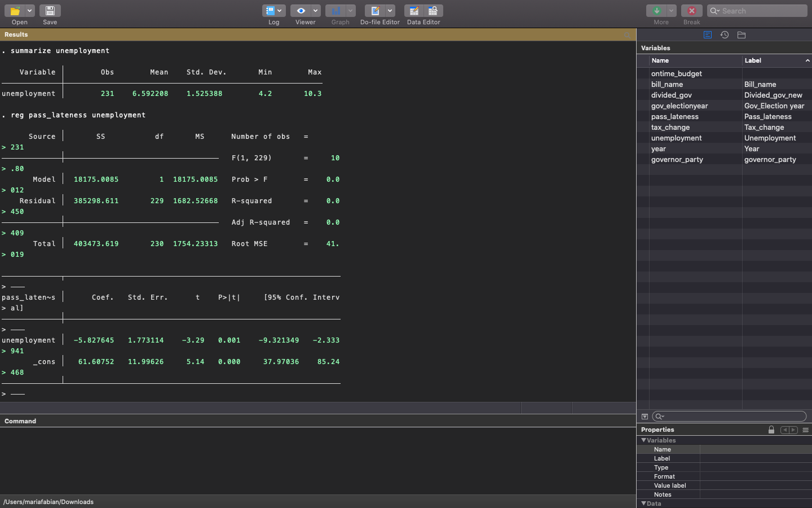Click the Notes property row

(x=724, y=494)
